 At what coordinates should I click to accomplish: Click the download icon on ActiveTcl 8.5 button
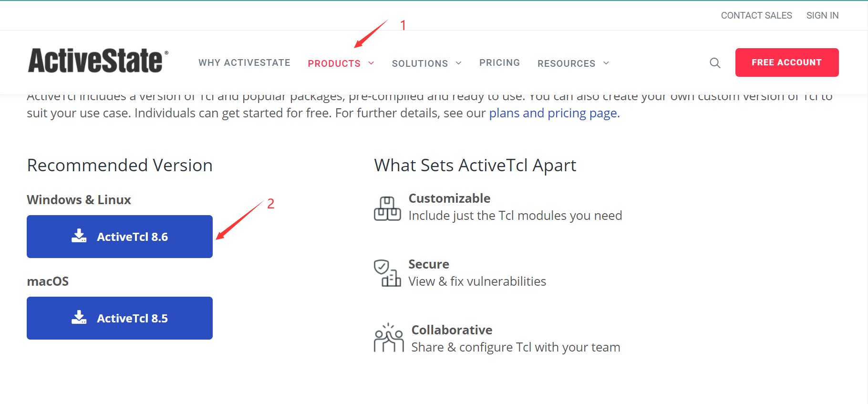(x=79, y=318)
